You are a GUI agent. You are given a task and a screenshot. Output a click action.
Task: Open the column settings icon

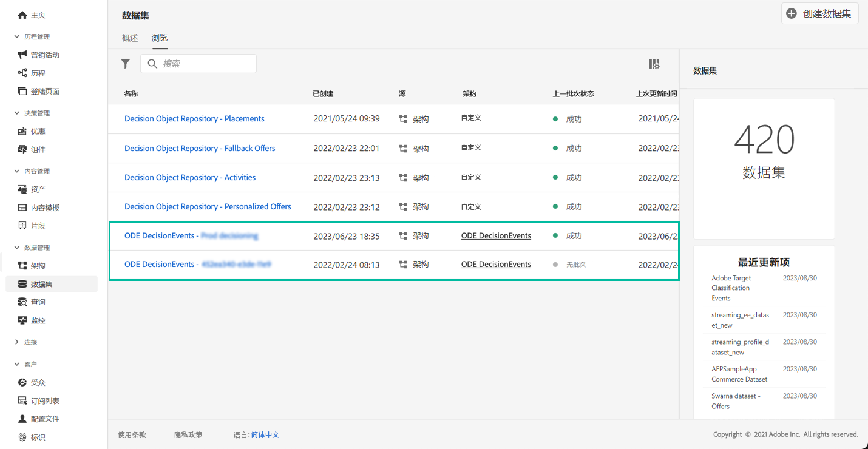click(654, 64)
